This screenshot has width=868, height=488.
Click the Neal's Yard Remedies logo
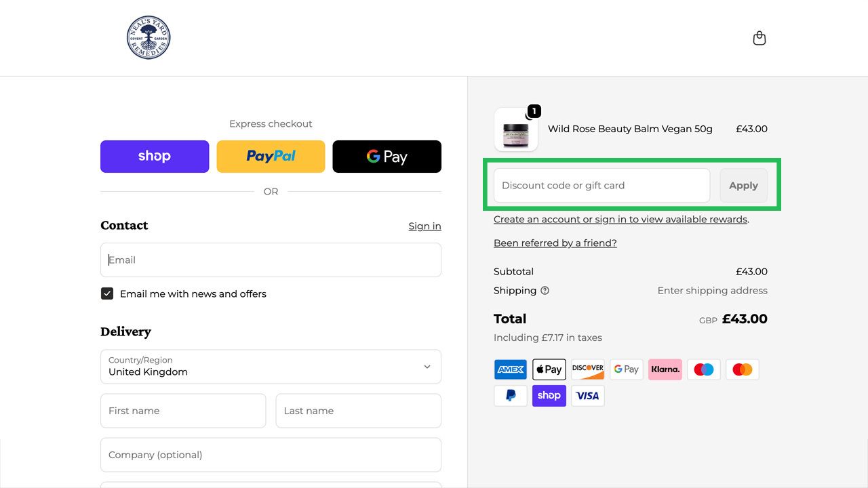(x=149, y=37)
